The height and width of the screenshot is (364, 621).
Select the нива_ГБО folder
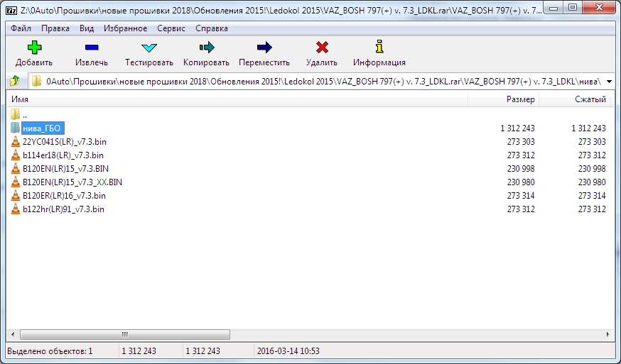pyautogui.click(x=42, y=128)
